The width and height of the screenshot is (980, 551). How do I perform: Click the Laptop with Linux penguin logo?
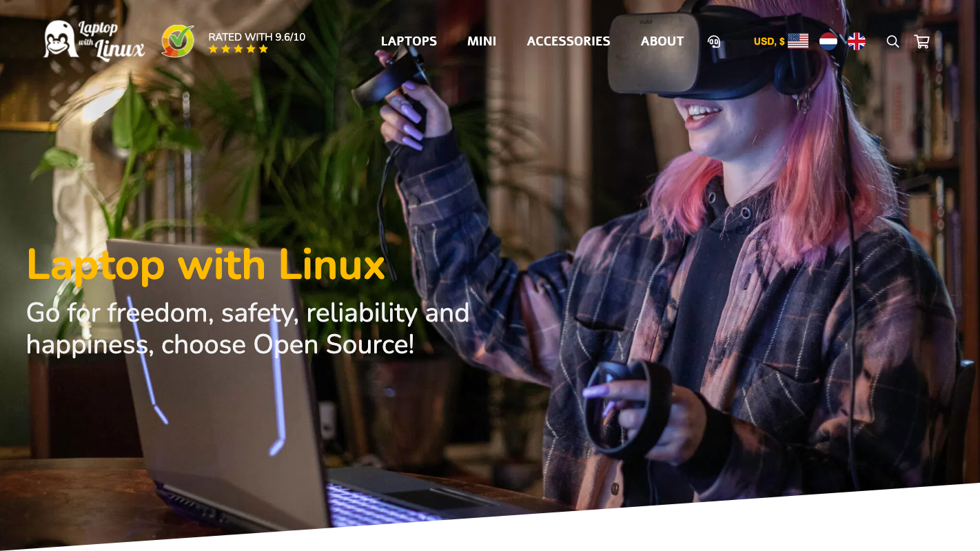pyautogui.click(x=94, y=41)
